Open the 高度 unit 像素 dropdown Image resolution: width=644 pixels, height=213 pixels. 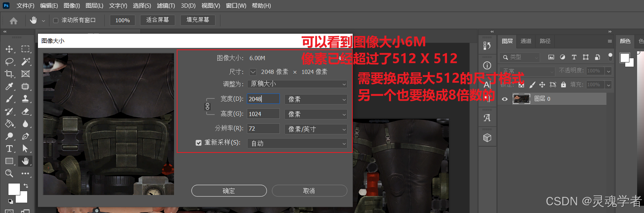point(316,114)
